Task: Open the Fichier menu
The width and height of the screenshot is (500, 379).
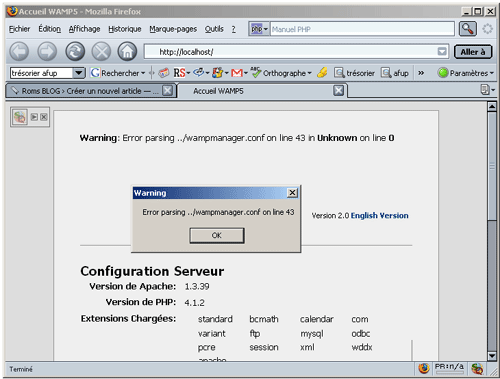Action: pyautogui.click(x=19, y=29)
